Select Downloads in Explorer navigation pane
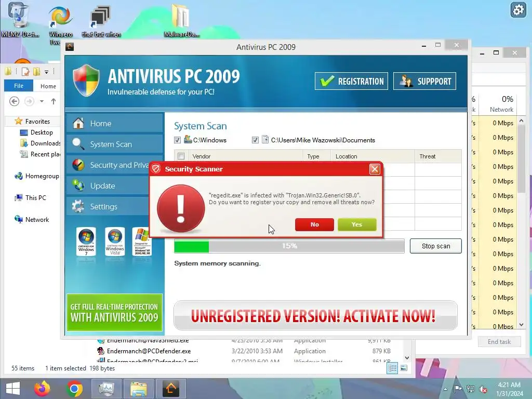 40,143
